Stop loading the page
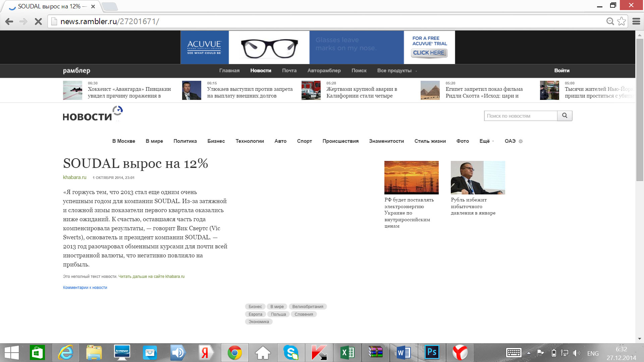Screen dimensions: 644x362 [38, 21]
